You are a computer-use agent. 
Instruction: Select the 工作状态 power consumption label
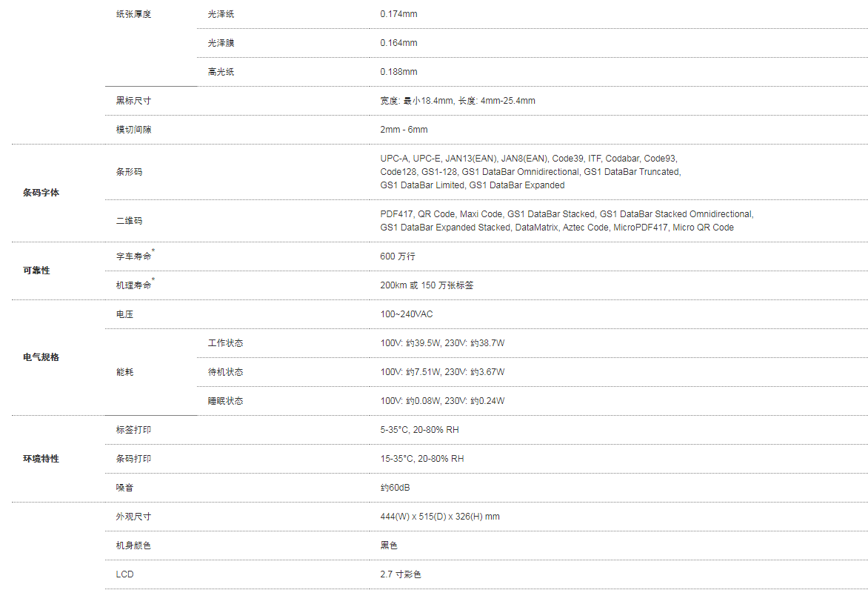pyautogui.click(x=225, y=343)
